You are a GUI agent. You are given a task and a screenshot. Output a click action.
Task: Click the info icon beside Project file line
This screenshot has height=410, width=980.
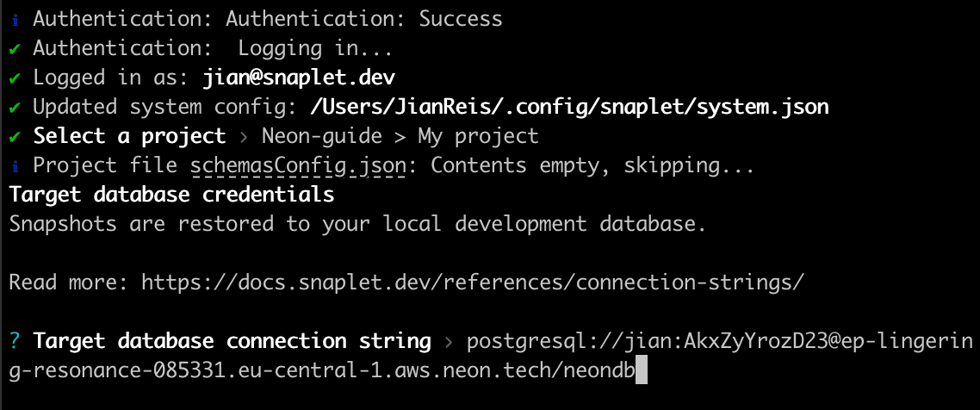(x=15, y=165)
